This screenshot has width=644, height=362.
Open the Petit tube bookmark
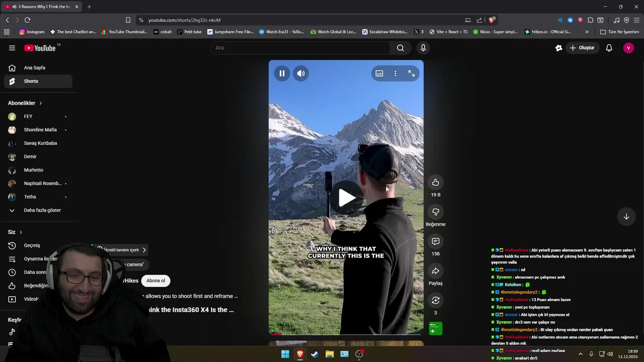189,32
